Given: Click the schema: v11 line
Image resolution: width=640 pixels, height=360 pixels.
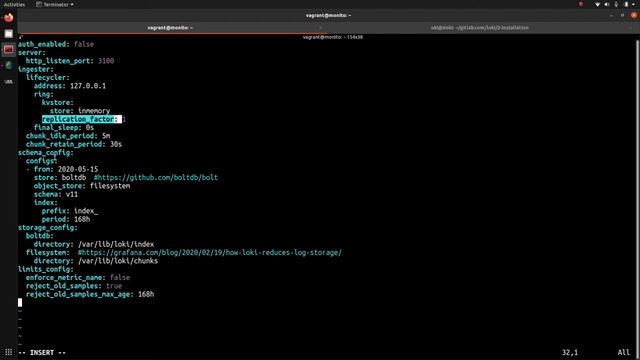Looking at the screenshot, I should [56, 194].
